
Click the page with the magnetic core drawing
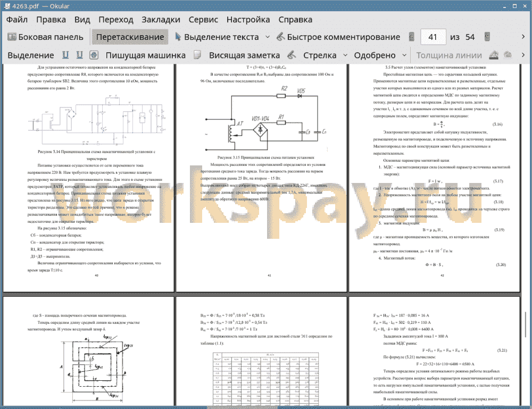pyautogui.click(x=88, y=352)
